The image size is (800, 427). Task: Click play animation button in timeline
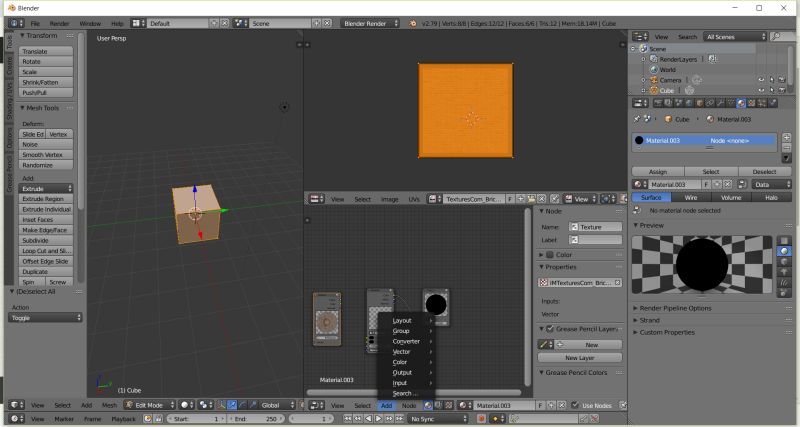tap(378, 418)
